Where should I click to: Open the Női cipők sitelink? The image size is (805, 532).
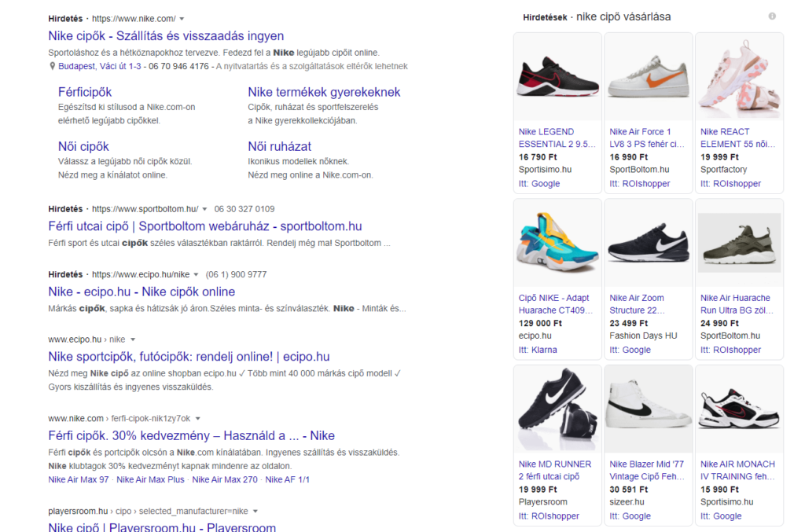tap(83, 147)
